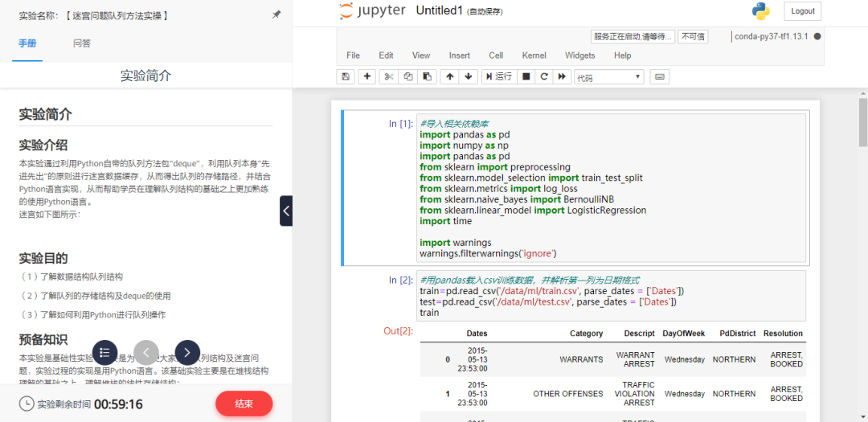Click the save notebook icon
The height and width of the screenshot is (422, 868).
click(x=346, y=76)
